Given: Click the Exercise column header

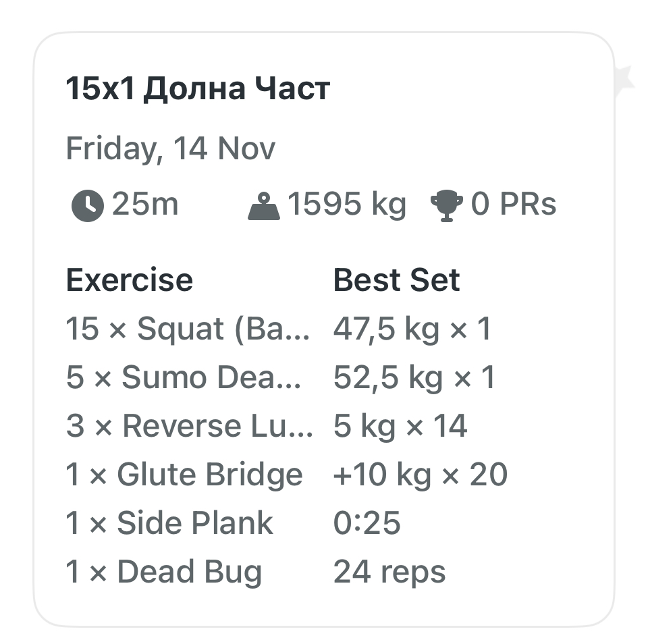Looking at the screenshot, I should (x=129, y=280).
